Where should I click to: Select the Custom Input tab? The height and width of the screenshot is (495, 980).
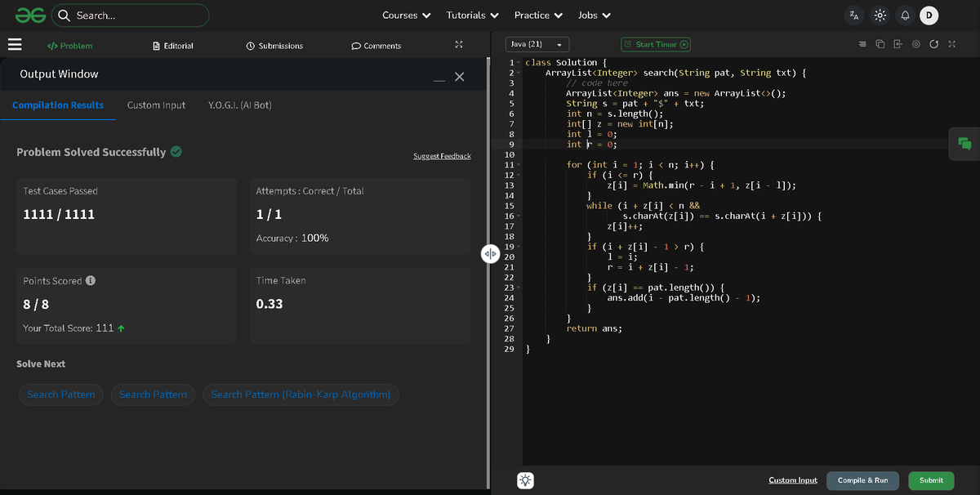pyautogui.click(x=156, y=105)
